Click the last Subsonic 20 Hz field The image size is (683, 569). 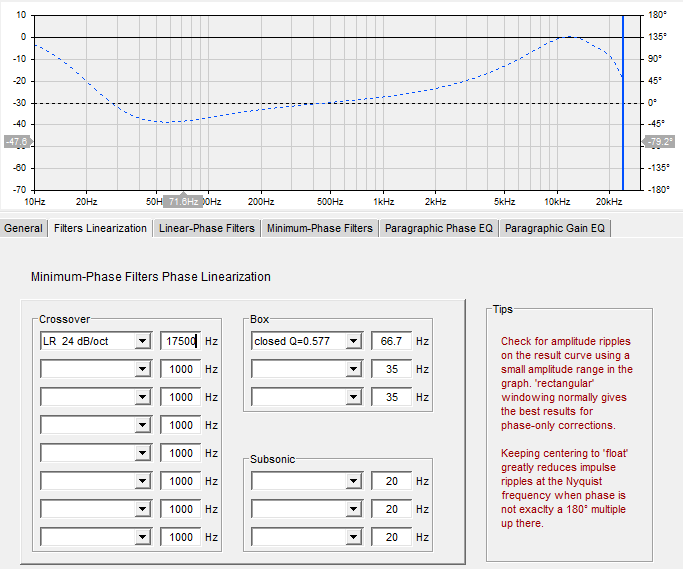point(391,537)
